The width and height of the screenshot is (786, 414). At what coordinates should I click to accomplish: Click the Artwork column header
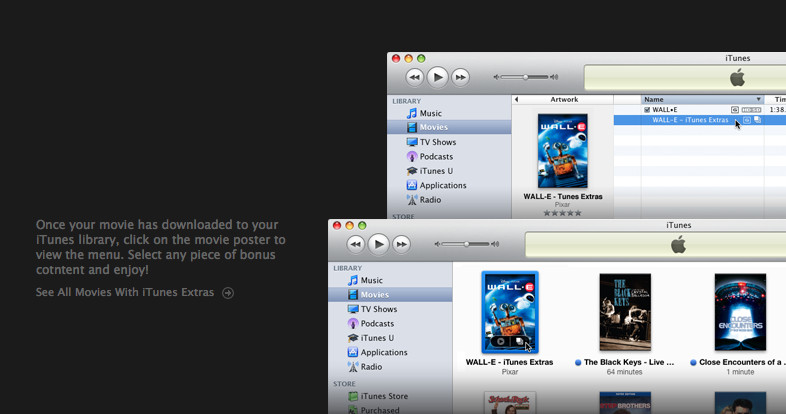tap(564, 99)
